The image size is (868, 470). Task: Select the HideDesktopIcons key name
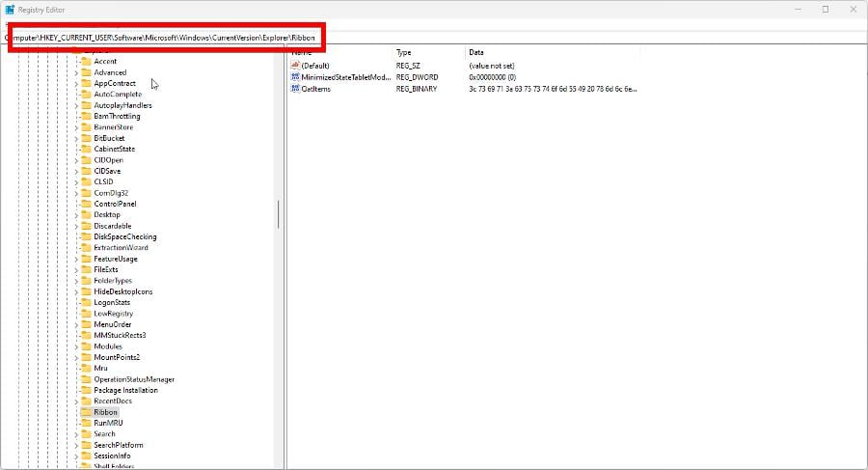tap(122, 291)
